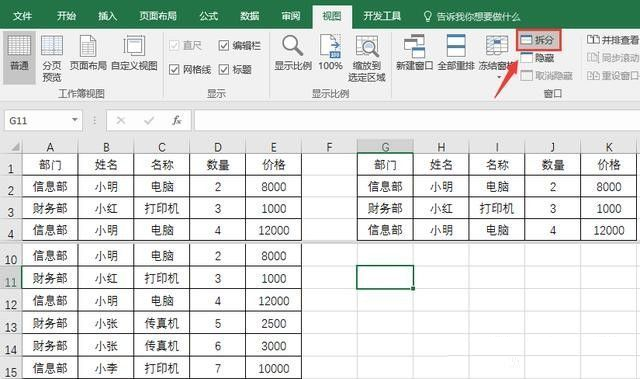This screenshot has width=640, height=379.
Task: Open the Data (数据) tab
Action: [249, 16]
